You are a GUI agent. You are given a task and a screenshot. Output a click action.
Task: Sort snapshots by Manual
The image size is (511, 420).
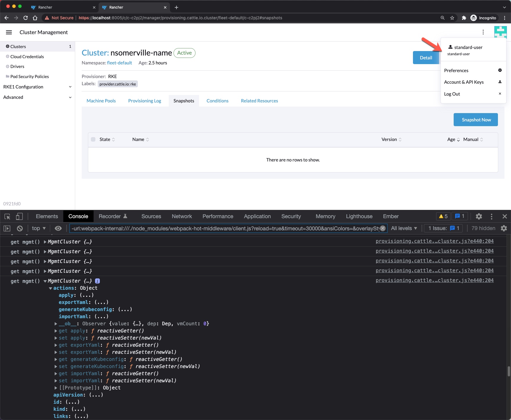(x=473, y=140)
